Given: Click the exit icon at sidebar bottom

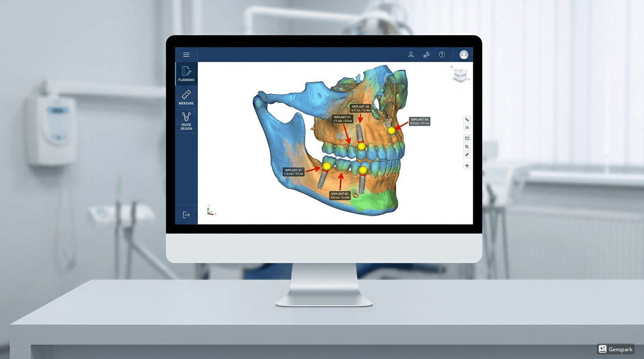Looking at the screenshot, I should pos(186,215).
